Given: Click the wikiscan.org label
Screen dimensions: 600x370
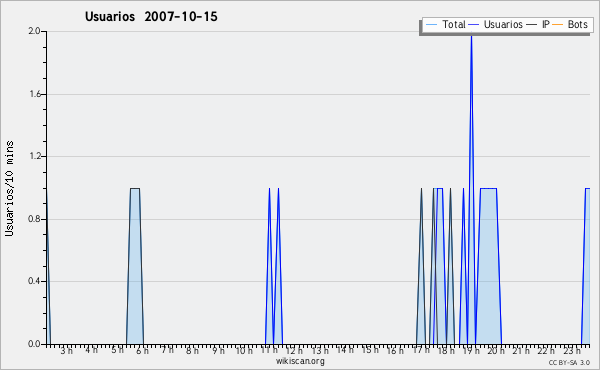Looking at the screenshot, I should pos(300,361).
